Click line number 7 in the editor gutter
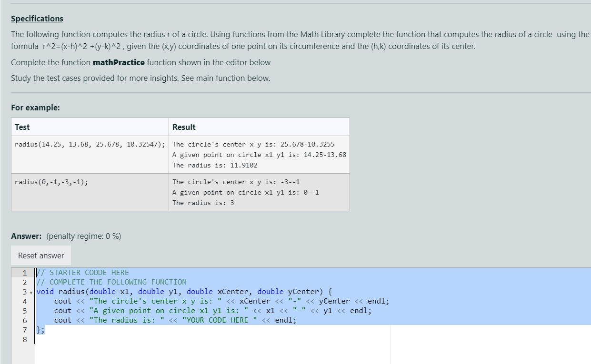This screenshot has height=364, width=591. point(24,329)
